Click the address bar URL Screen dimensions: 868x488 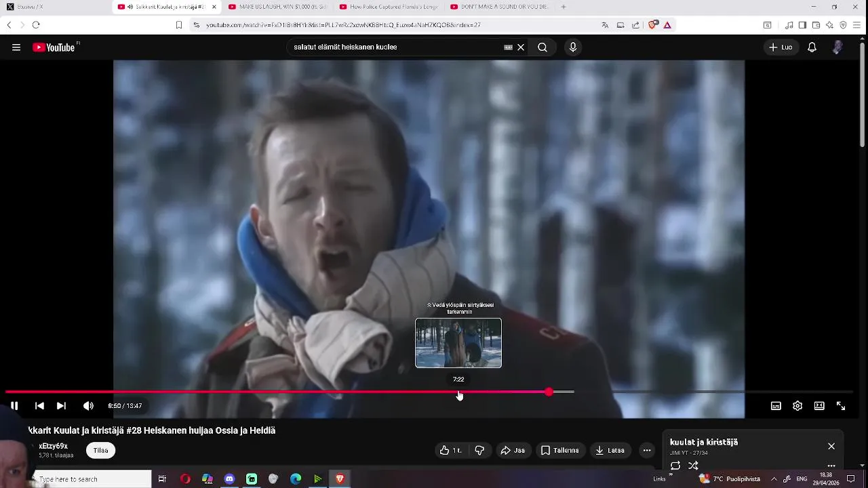pyautogui.click(x=343, y=25)
